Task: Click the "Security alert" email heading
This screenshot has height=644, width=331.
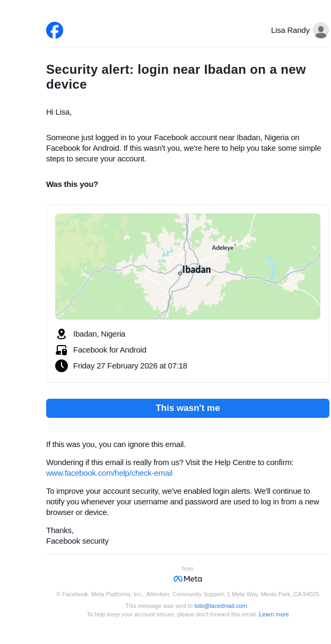Action: coord(176,77)
